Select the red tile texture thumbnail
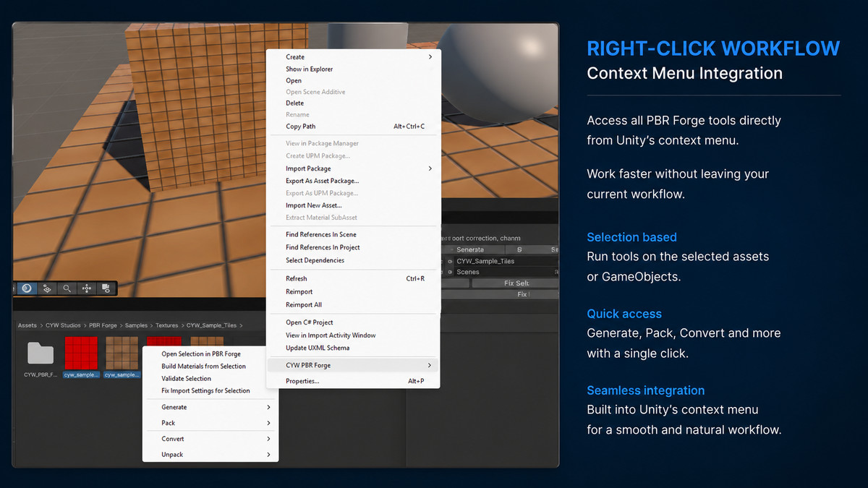 click(x=81, y=352)
